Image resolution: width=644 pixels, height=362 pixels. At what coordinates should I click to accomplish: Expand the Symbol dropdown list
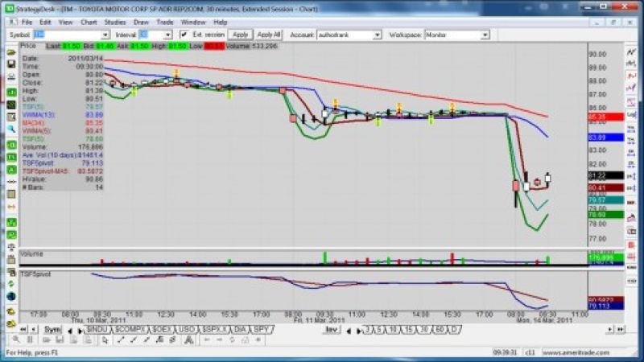(x=105, y=35)
